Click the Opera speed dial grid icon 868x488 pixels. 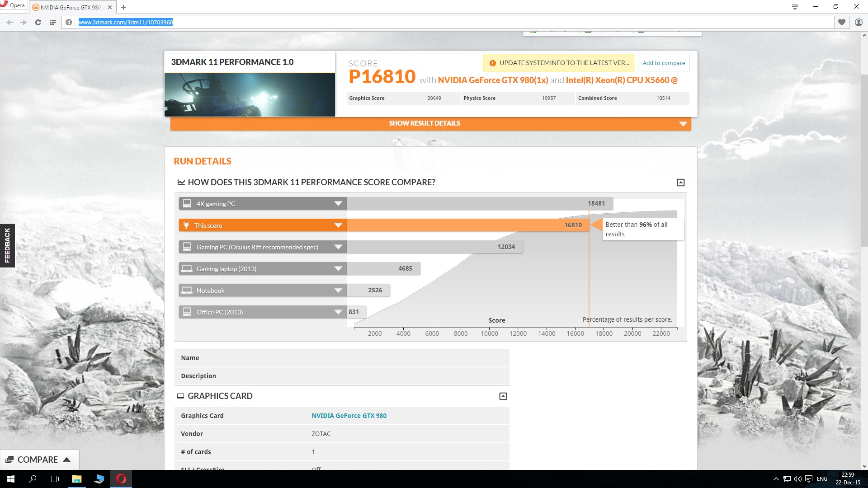coord(53,22)
